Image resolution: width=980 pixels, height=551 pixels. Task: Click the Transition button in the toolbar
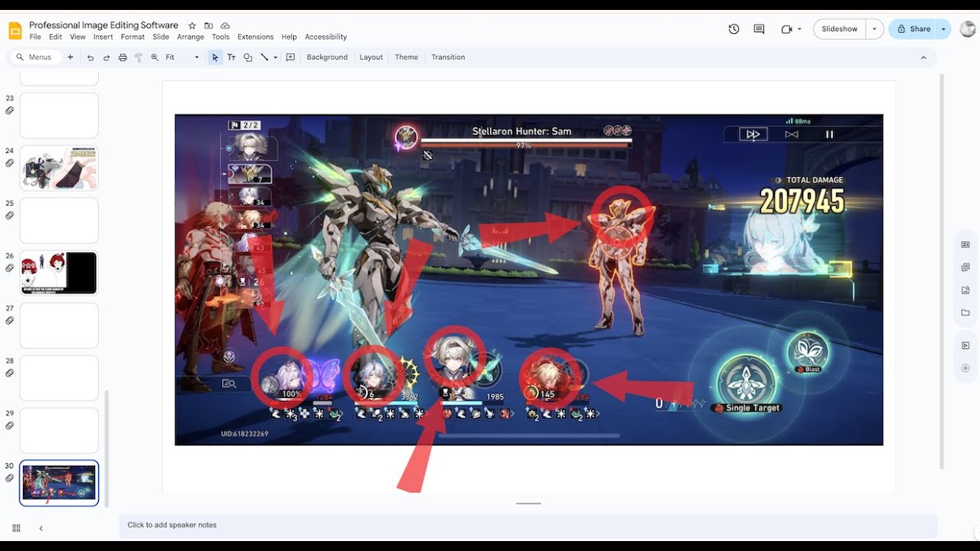point(448,57)
